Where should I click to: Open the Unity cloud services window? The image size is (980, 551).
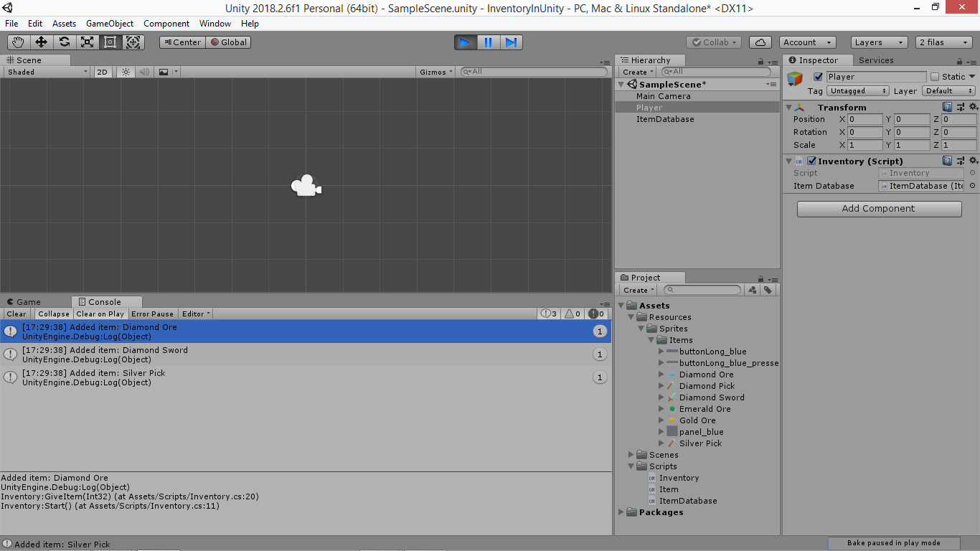click(x=760, y=42)
